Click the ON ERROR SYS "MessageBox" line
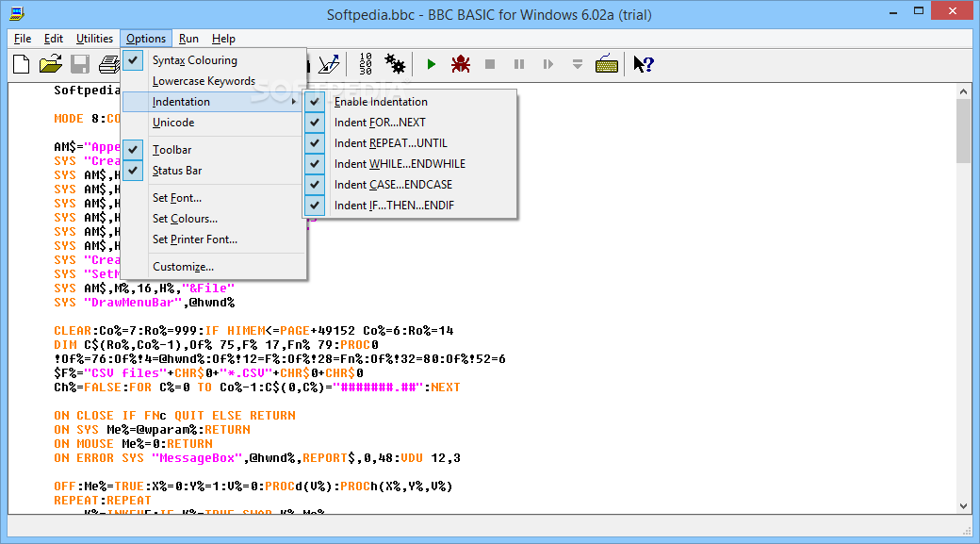The image size is (980, 544). (257, 457)
